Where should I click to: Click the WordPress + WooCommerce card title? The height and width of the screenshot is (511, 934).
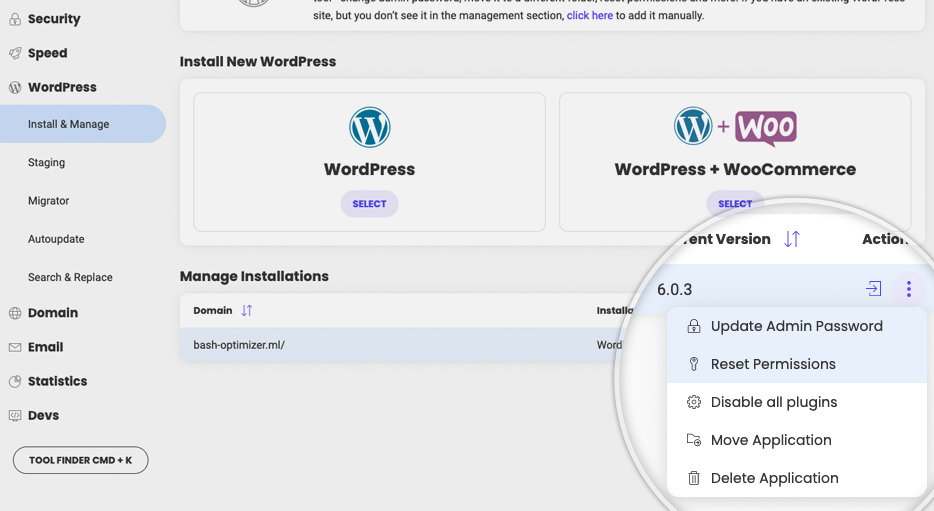pyautogui.click(x=735, y=169)
